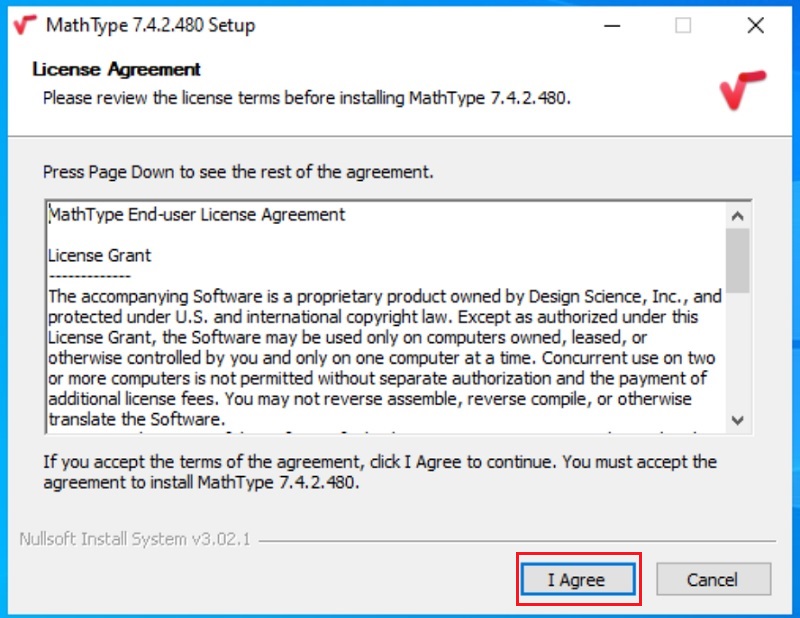
Task: Click the license text scrollbar thumb
Action: point(738,260)
